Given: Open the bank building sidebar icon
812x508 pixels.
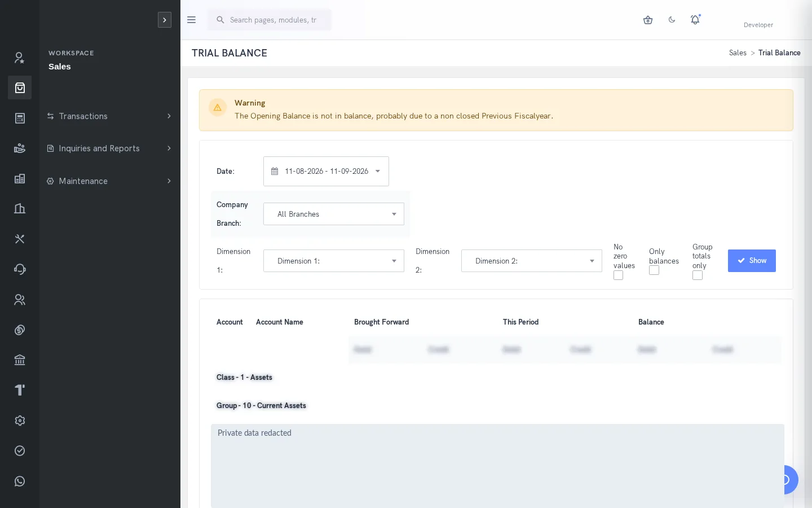Looking at the screenshot, I should tap(20, 360).
